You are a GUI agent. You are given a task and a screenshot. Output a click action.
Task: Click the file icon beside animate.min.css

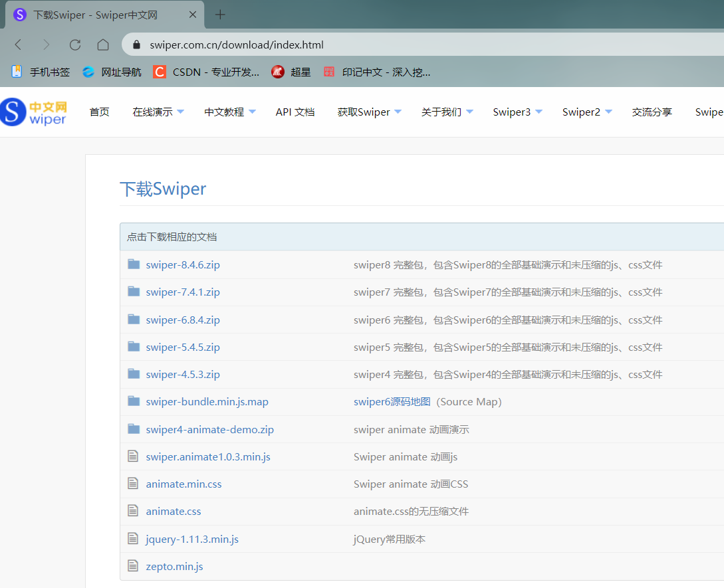click(x=132, y=483)
